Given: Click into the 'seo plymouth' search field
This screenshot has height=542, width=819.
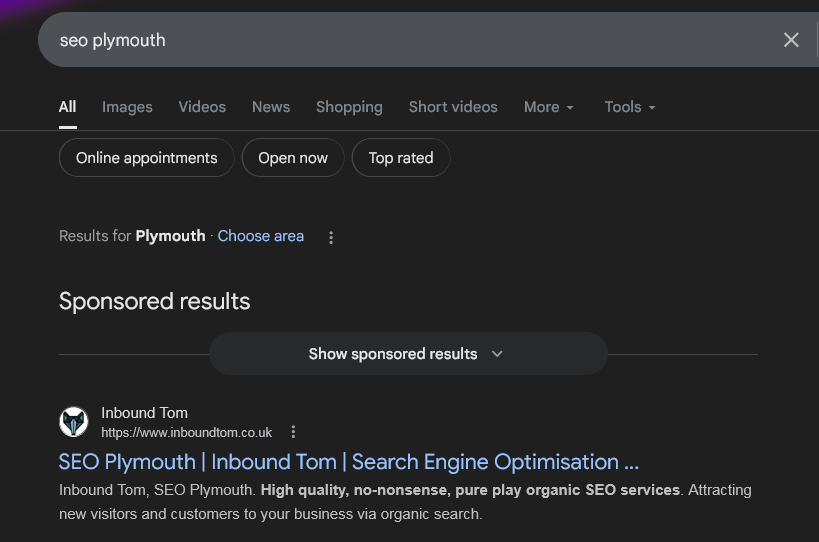Looking at the screenshot, I should pyautogui.click(x=400, y=40).
